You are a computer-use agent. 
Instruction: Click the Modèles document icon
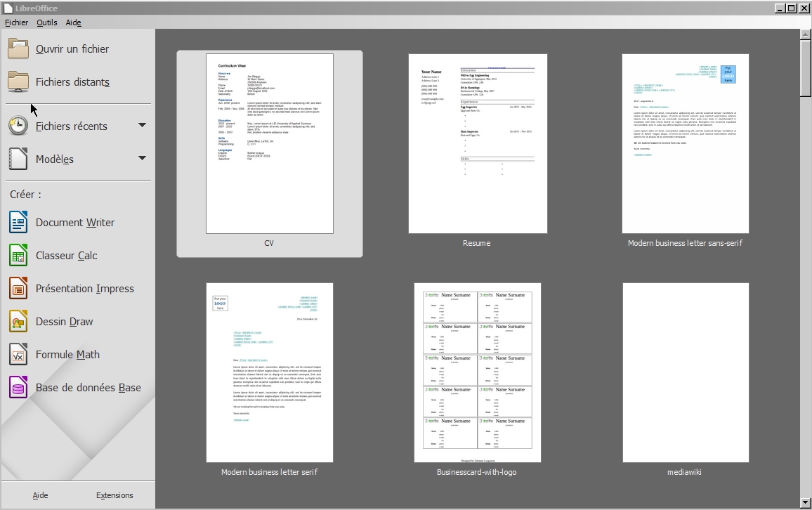(x=18, y=159)
